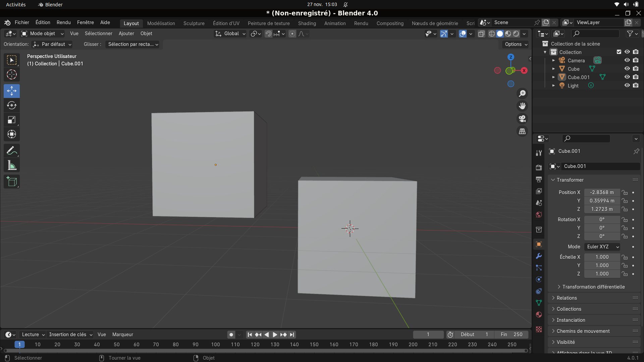The height and width of the screenshot is (362, 644).
Task: Toggle the snapping magnet button
Action: [268, 34]
